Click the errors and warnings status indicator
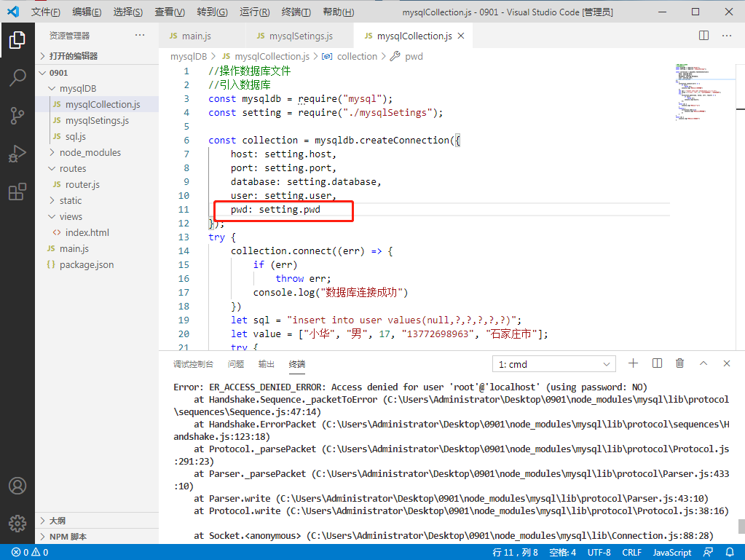 (x=30, y=553)
